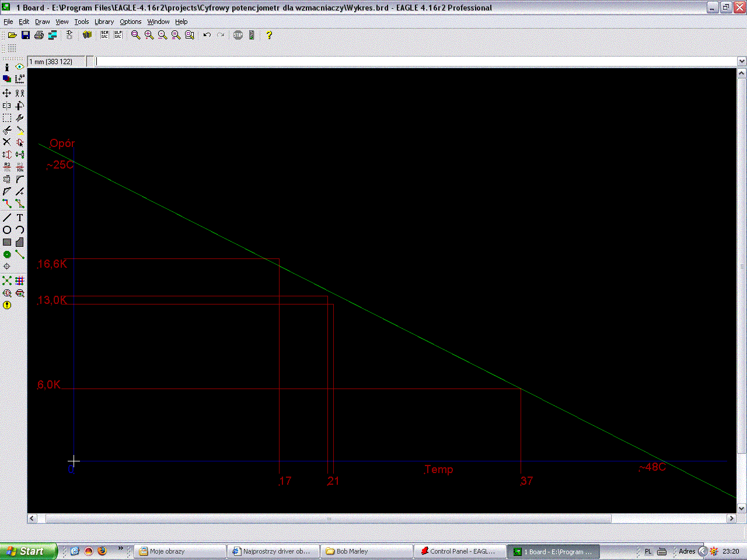Select the Polygon tool
The width and height of the screenshot is (747, 560).
[x=20, y=242]
